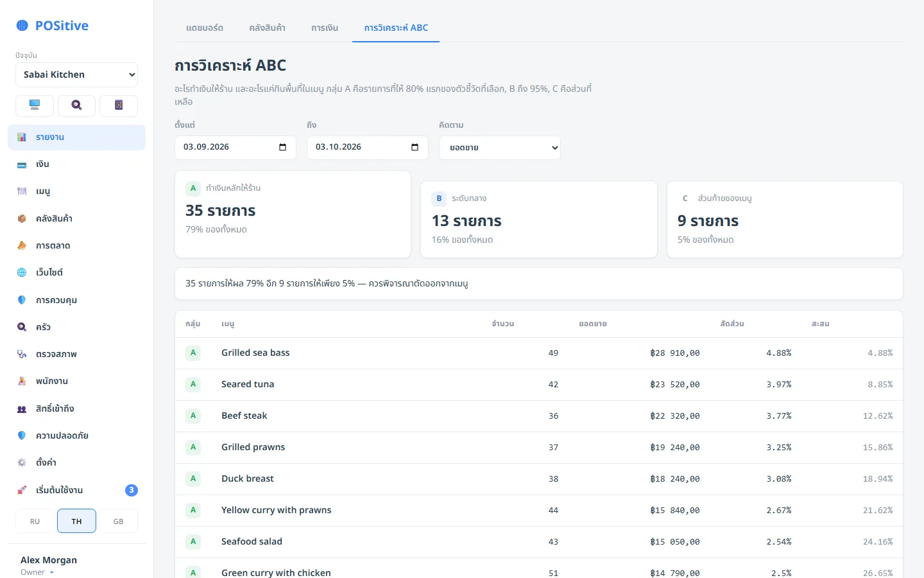Viewport: 924px width, 578px height.
Task: Click the group A 35 รายการ card
Action: tap(293, 215)
